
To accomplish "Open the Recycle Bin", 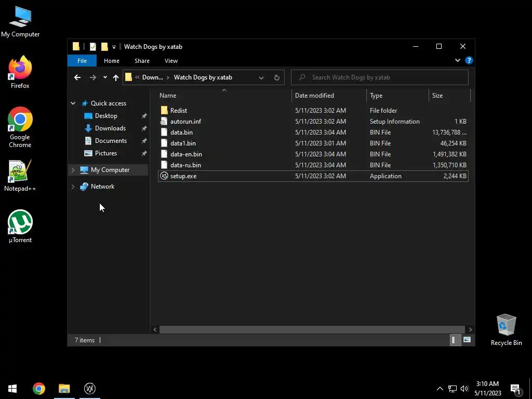I will point(506,330).
